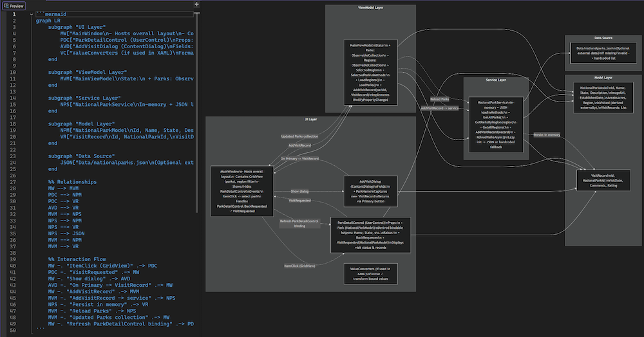Image resolution: width=644 pixels, height=337 pixels.
Task: Click the ParkDetailControl node in the diagram
Action: [x=370, y=235]
